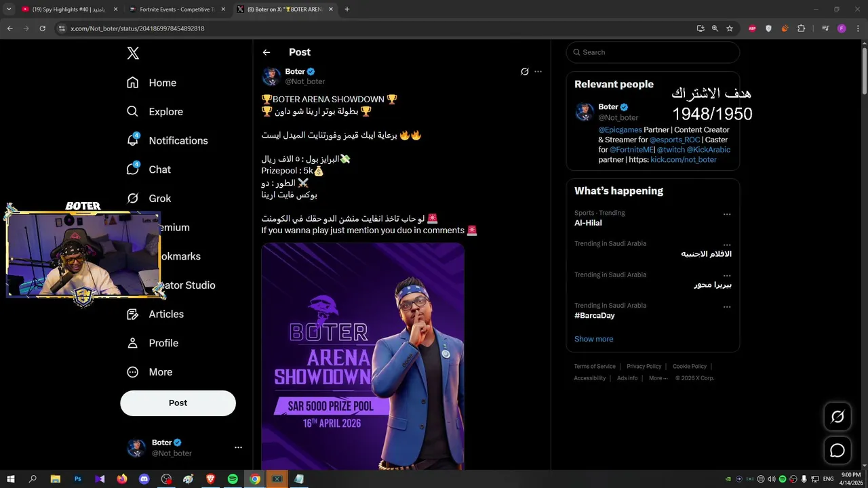Image resolution: width=868 pixels, height=488 pixels.
Task: Open Articles in the X sidebar
Action: coord(155,314)
